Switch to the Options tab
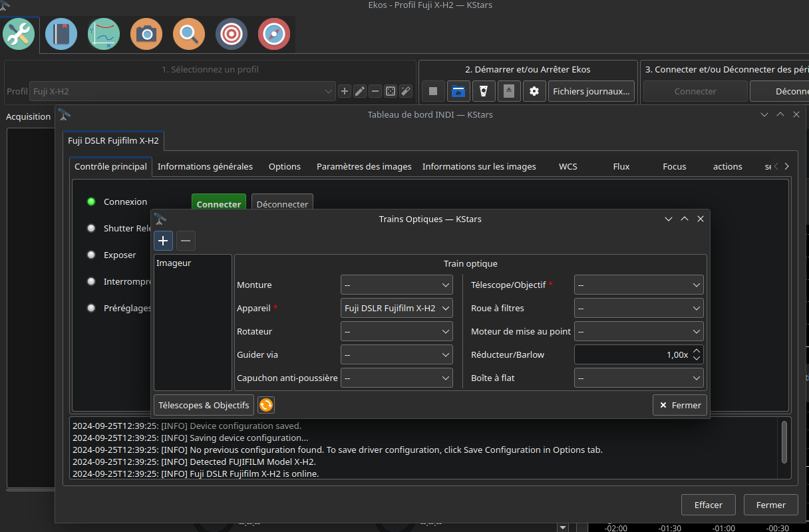Image resolution: width=809 pixels, height=532 pixels. 285,166
